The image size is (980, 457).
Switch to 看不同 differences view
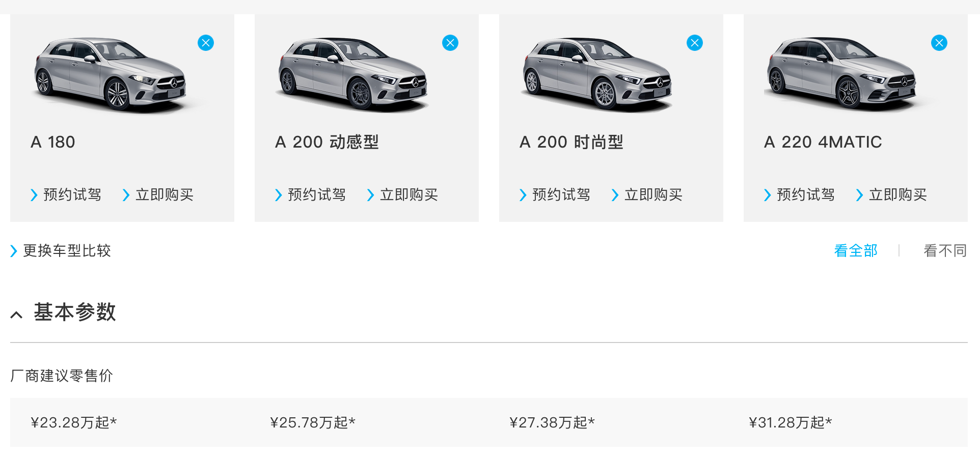(945, 251)
